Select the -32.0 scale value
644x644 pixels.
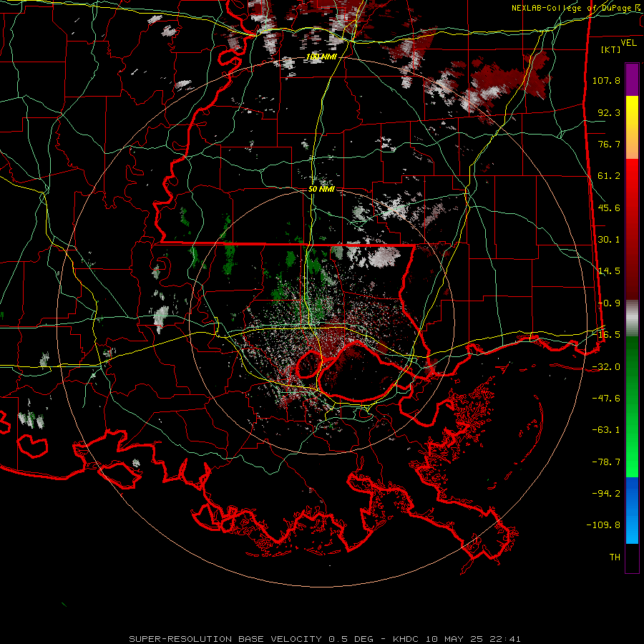point(606,367)
